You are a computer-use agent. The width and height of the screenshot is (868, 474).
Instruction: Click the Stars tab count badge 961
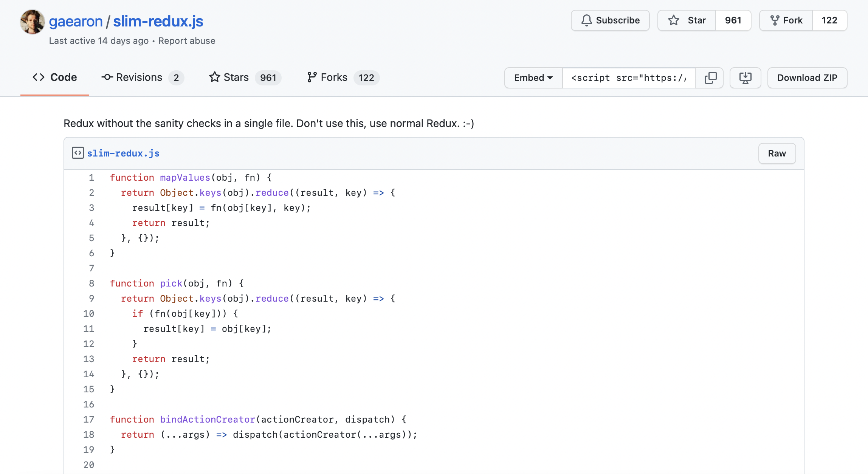(268, 78)
